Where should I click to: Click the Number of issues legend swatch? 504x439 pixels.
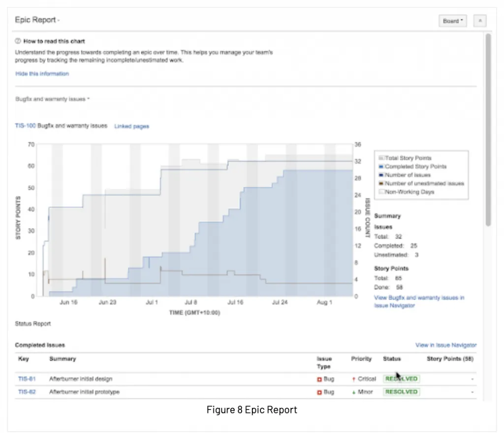381,175
